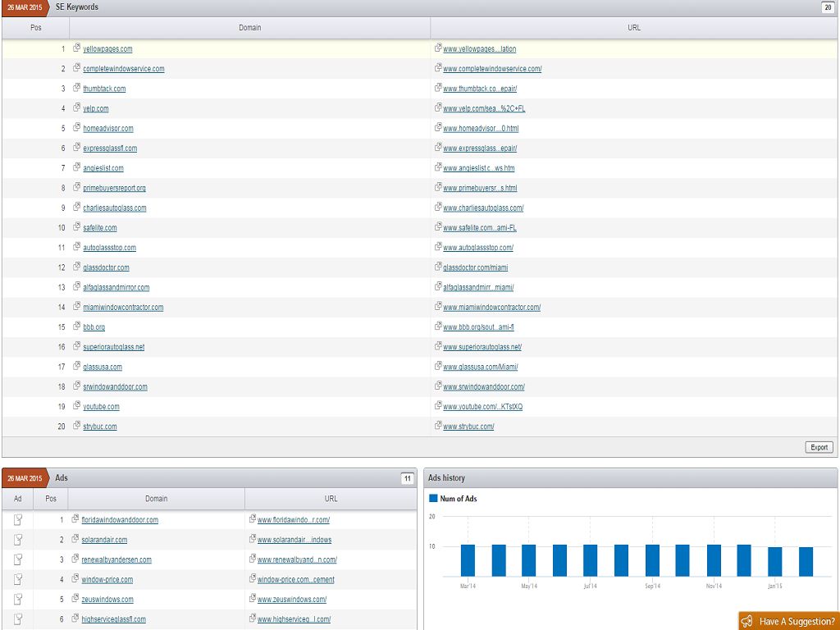Open the www.miamiwindowcontractor.com URL link

click(x=491, y=308)
